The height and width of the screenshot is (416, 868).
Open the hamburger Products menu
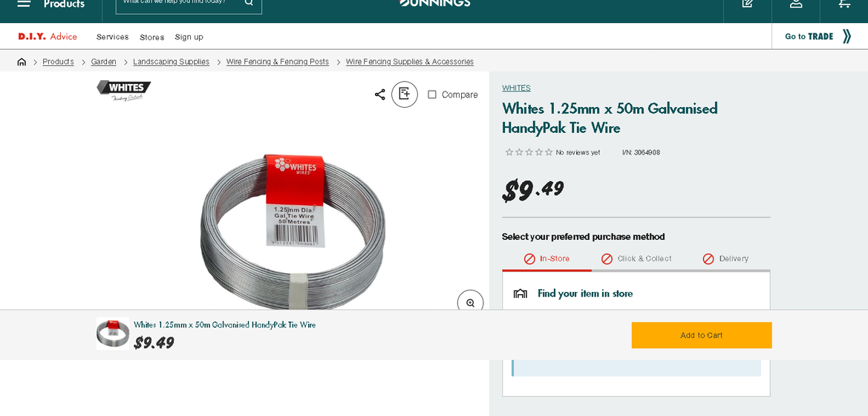(25, 4)
